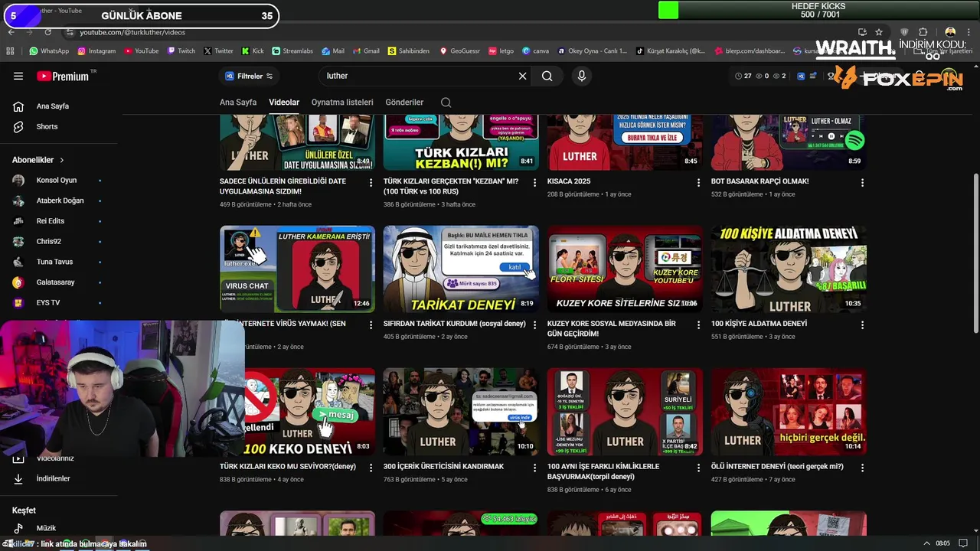Open options menu for 'KUZEY KORE SOSYAL MEDYASINDA' video
The width and height of the screenshot is (980, 551).
pos(698,325)
